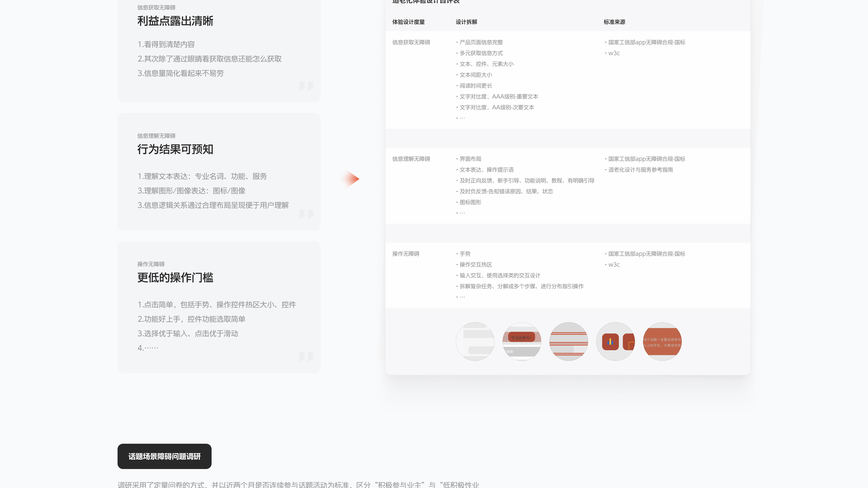The height and width of the screenshot is (488, 868).
Task: Click the 操作无障碍 row label in table
Action: (x=406, y=253)
